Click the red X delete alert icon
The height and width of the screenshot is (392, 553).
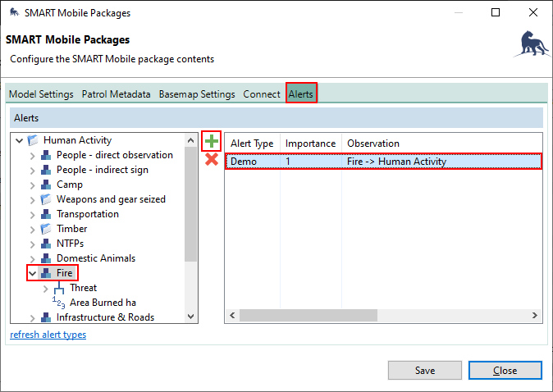212,159
